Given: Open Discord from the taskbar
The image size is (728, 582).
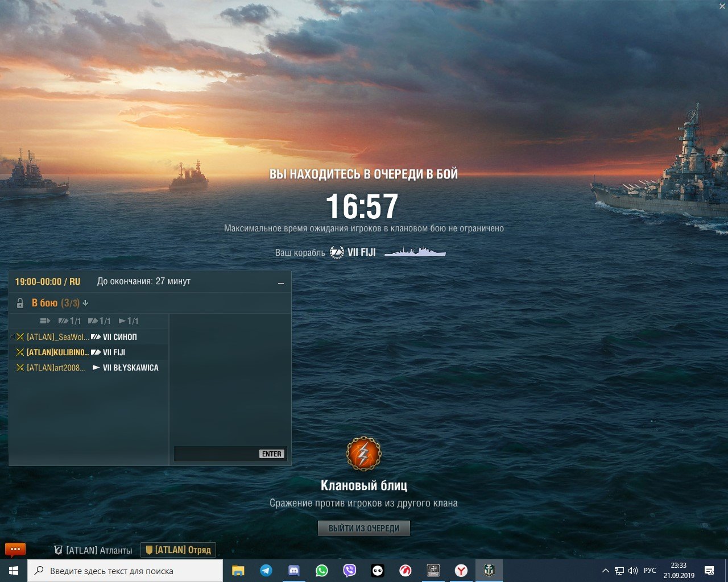Looking at the screenshot, I should point(294,571).
